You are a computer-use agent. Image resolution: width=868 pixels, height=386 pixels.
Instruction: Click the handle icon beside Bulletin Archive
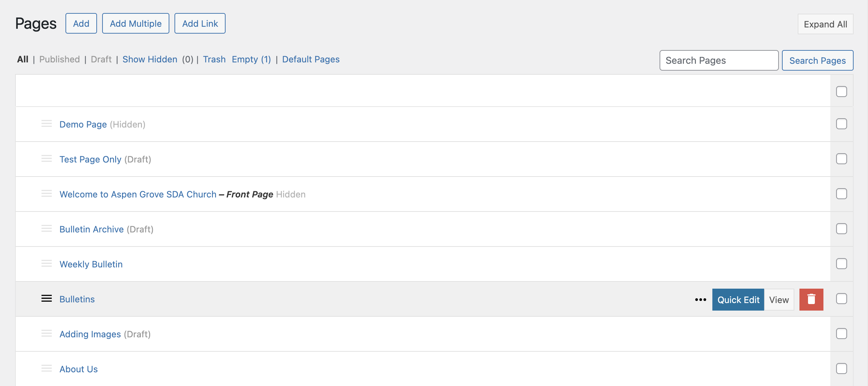(x=46, y=229)
